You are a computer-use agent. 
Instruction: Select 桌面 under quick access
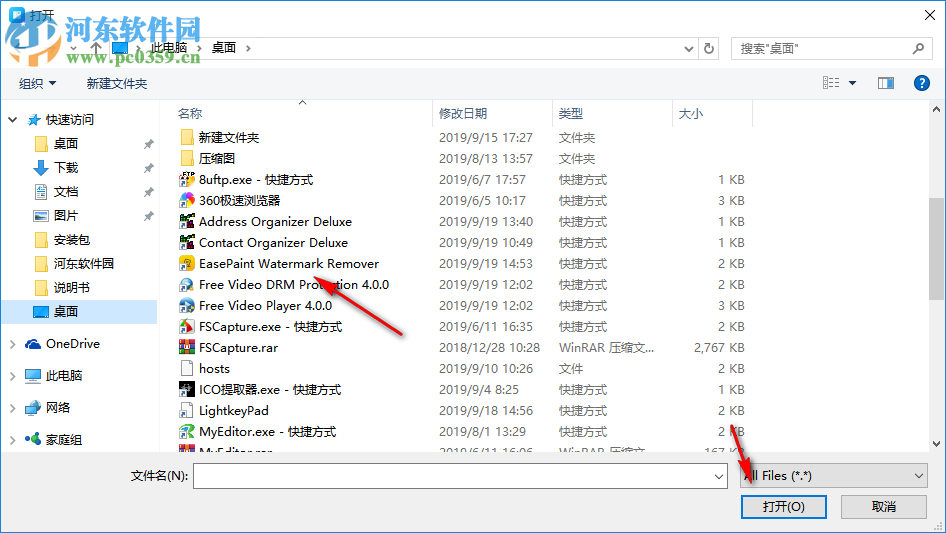[x=66, y=144]
